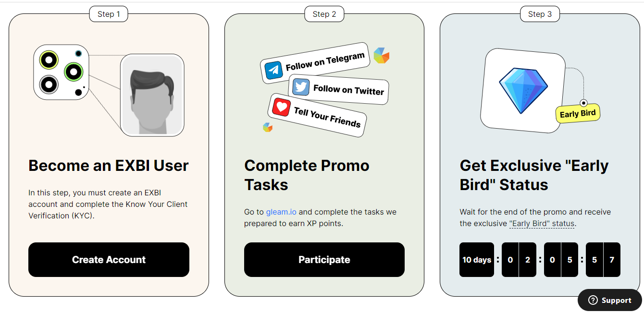Click the Support question mark icon
The height and width of the screenshot is (312, 644).
click(593, 300)
